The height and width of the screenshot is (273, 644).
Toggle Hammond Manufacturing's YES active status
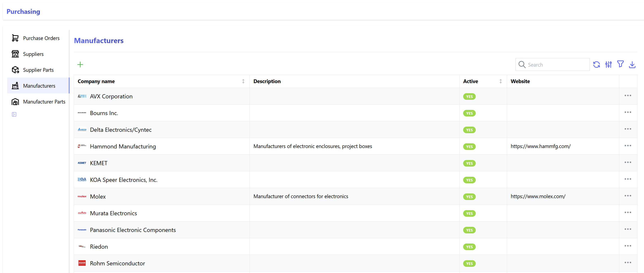[469, 146]
